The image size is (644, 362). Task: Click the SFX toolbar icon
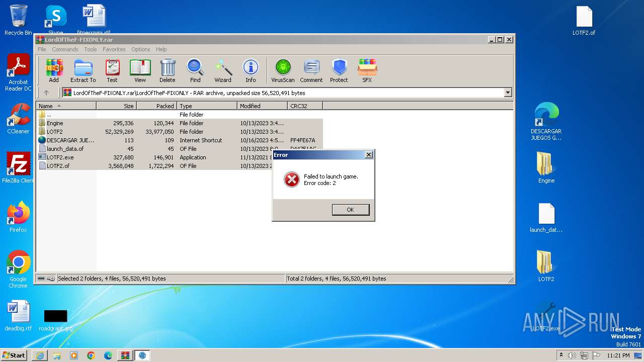tap(367, 70)
